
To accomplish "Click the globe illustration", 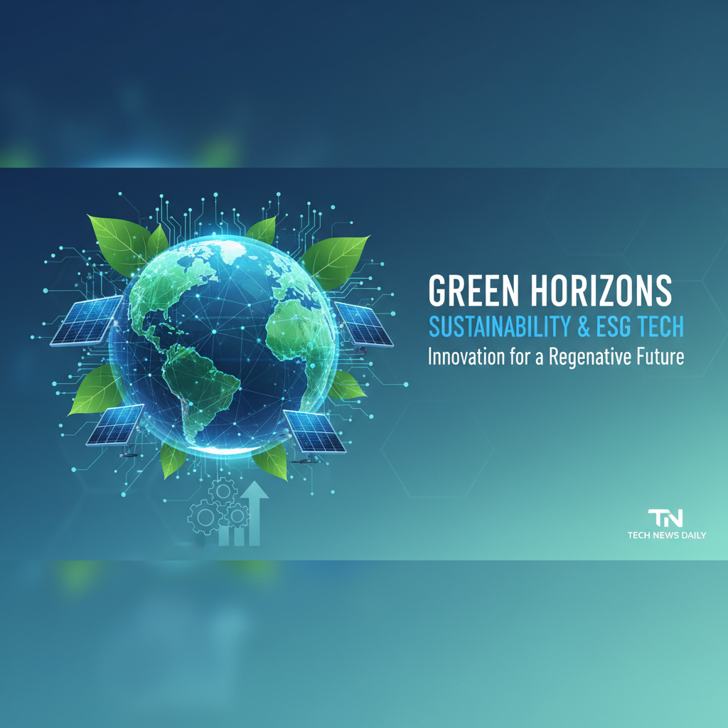I will 223,346.
